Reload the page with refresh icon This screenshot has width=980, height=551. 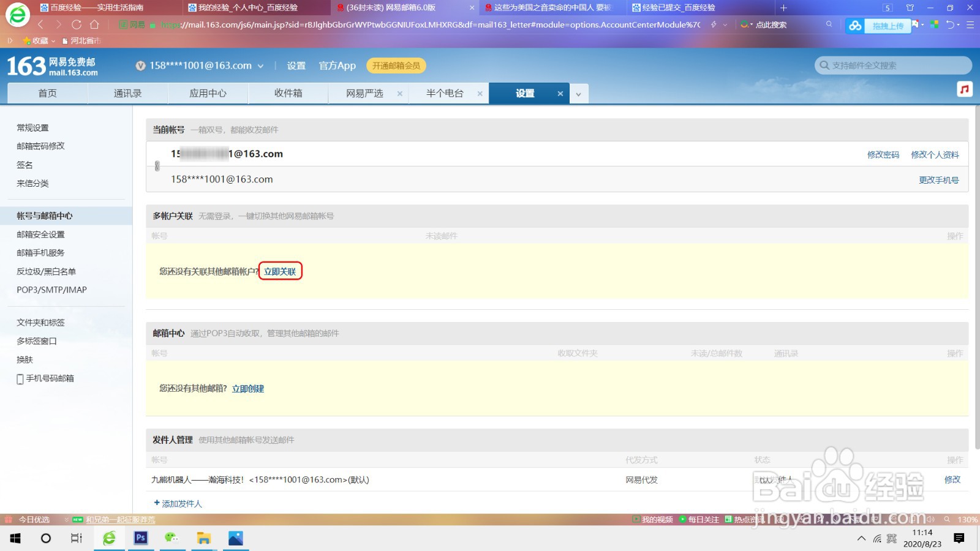point(77,24)
